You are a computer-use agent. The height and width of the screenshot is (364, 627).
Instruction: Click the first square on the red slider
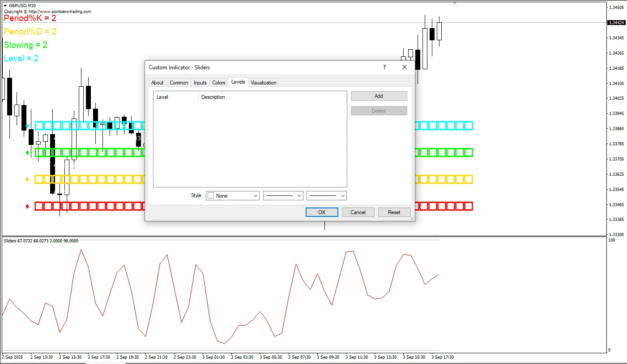tap(39, 206)
